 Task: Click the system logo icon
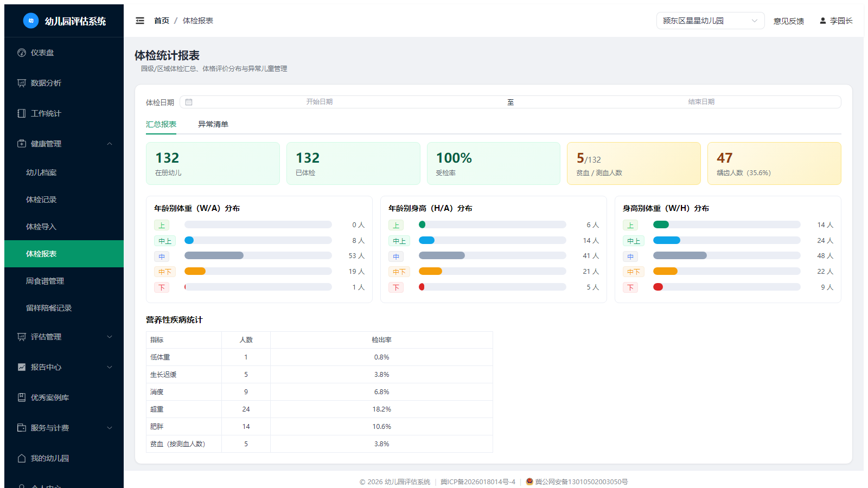[31, 21]
